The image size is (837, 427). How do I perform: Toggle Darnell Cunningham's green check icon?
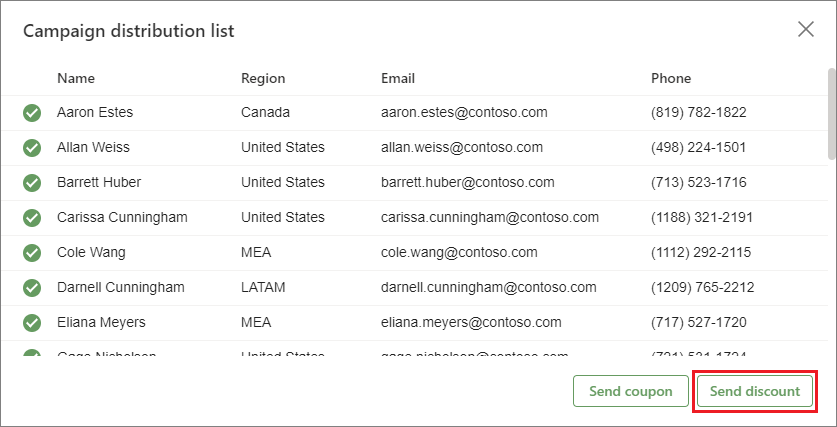[x=32, y=288]
